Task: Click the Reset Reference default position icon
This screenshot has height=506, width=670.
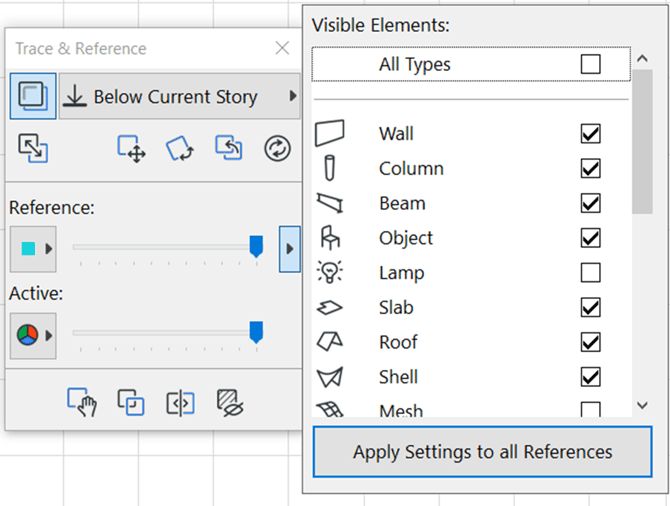Action: [x=229, y=149]
